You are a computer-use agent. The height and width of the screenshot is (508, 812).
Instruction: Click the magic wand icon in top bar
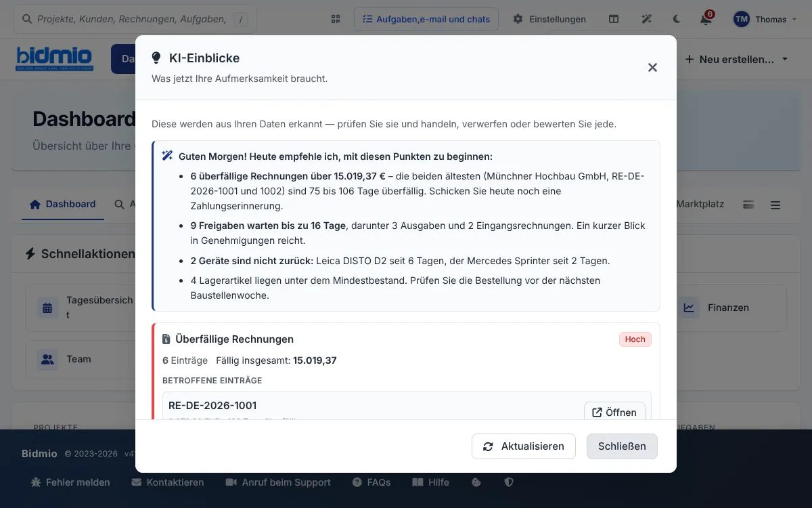coord(647,19)
